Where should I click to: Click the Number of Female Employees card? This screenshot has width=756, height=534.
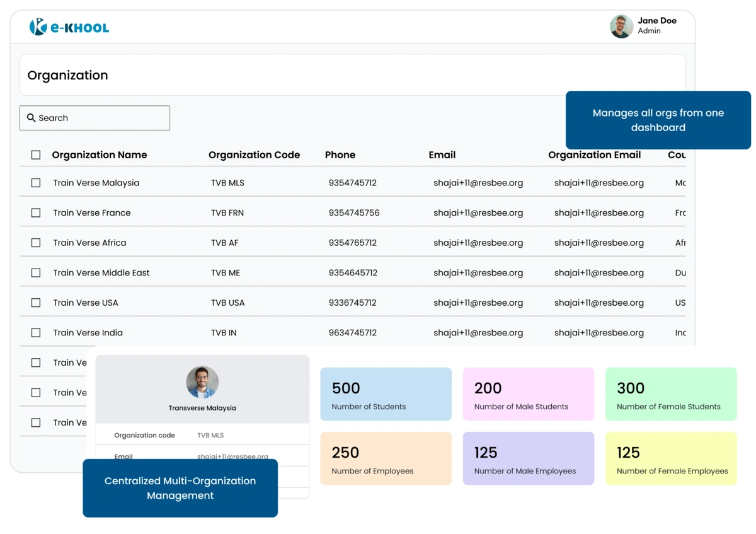(671, 458)
